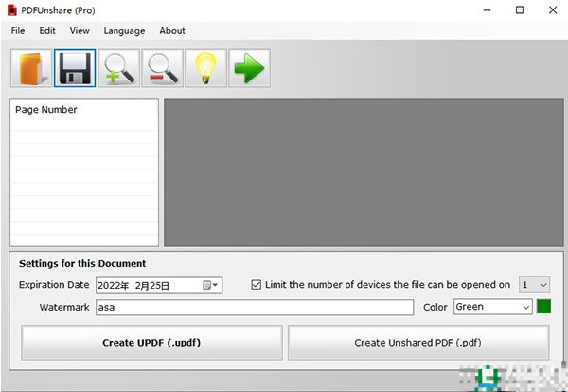
Task: Expand the Color dropdown set to Green
Action: coord(493,307)
